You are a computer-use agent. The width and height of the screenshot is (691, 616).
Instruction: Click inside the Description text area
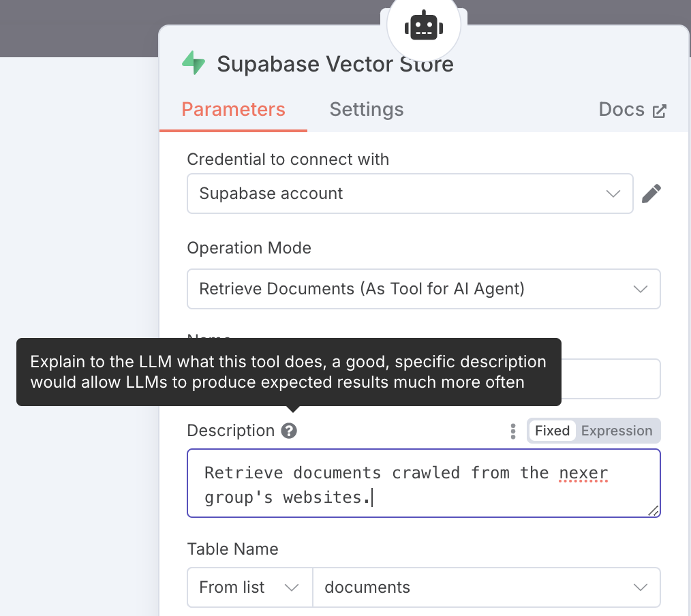pos(423,483)
